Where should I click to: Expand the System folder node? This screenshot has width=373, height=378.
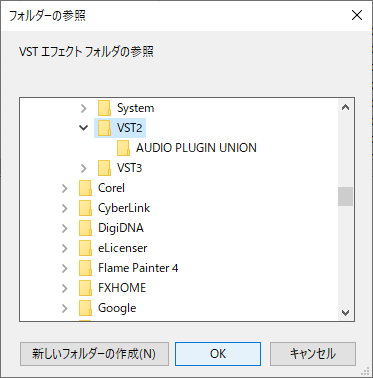(x=84, y=108)
